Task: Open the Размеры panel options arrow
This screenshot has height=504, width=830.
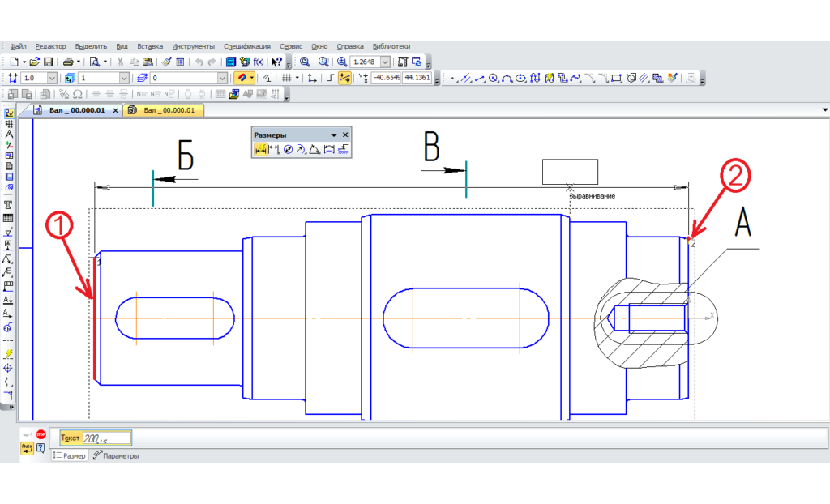Action: 333,135
